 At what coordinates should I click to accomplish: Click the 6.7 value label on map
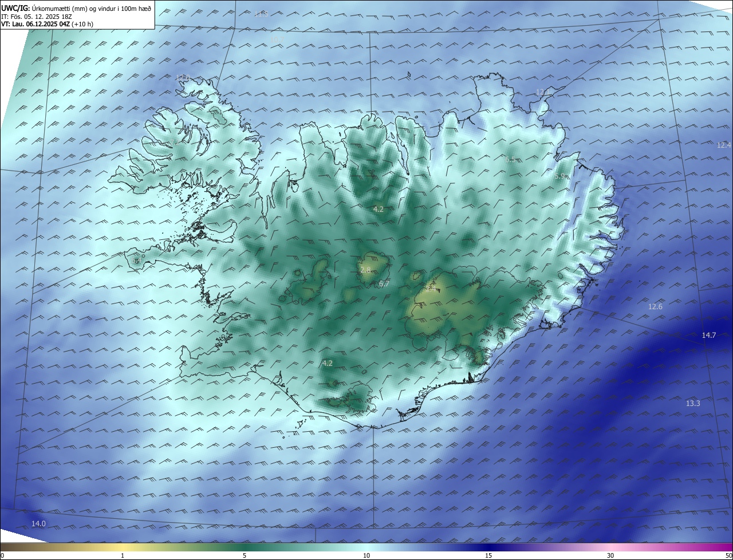[x=384, y=283]
